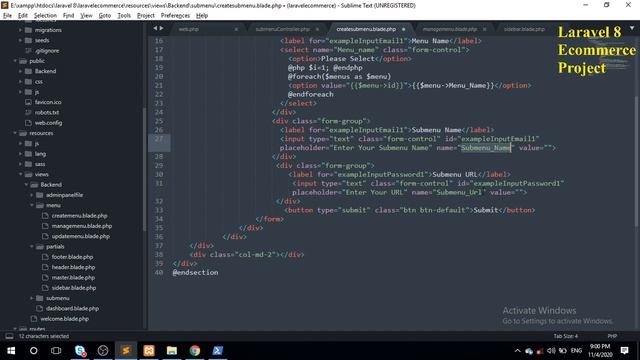This screenshot has width=640, height=360.
Task: Expand the adminpanelfile folder
Action: [31, 195]
